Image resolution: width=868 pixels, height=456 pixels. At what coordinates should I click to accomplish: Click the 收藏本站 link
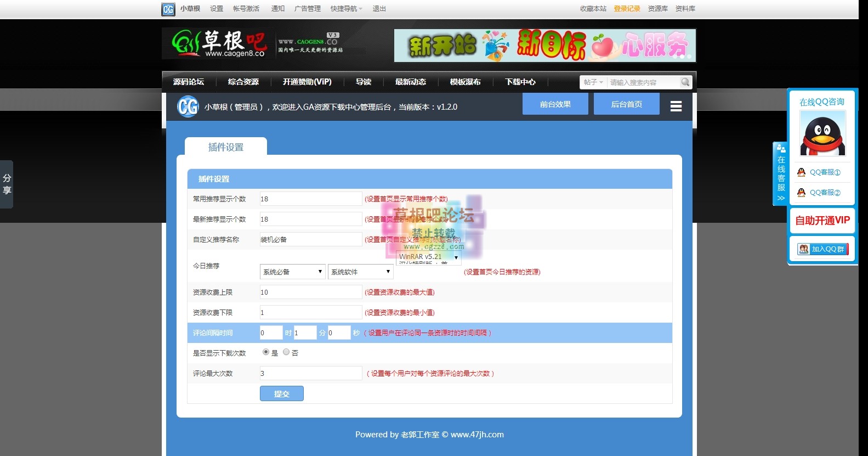tap(593, 9)
